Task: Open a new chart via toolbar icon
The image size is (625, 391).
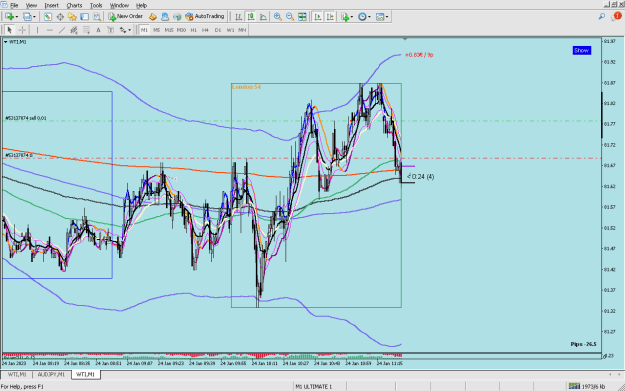Action: pyautogui.click(x=9, y=17)
